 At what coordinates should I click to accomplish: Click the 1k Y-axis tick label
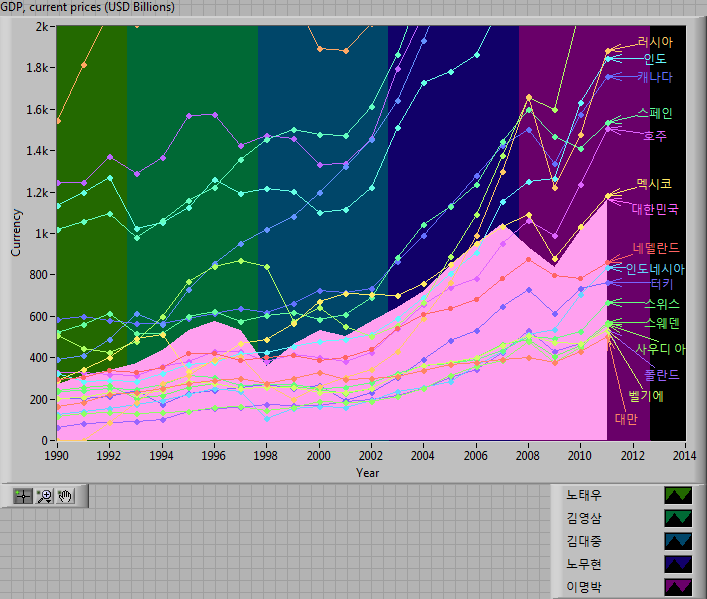click(41, 234)
